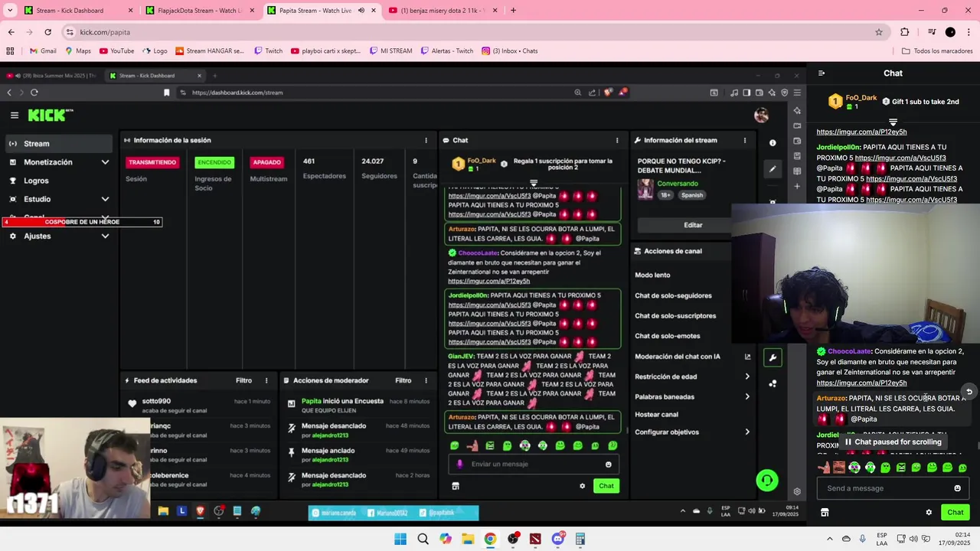Open dashboard Chat panel options menu
The width and height of the screenshot is (980, 551).
click(617, 140)
